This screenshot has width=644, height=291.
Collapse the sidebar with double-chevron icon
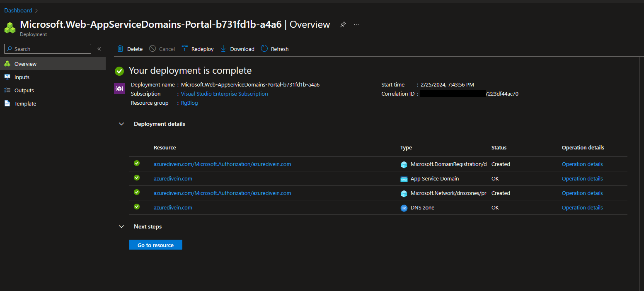tap(99, 49)
